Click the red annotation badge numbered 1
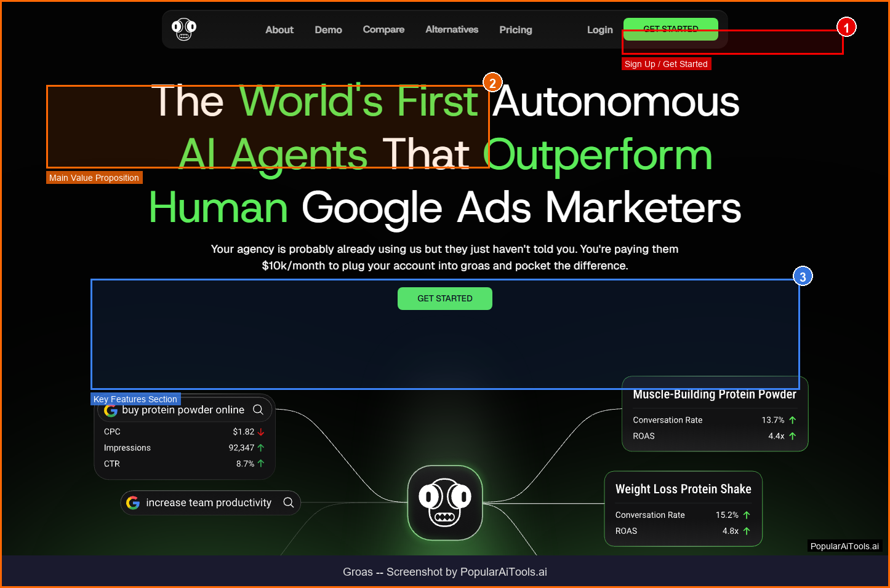The width and height of the screenshot is (890, 588). tap(846, 27)
